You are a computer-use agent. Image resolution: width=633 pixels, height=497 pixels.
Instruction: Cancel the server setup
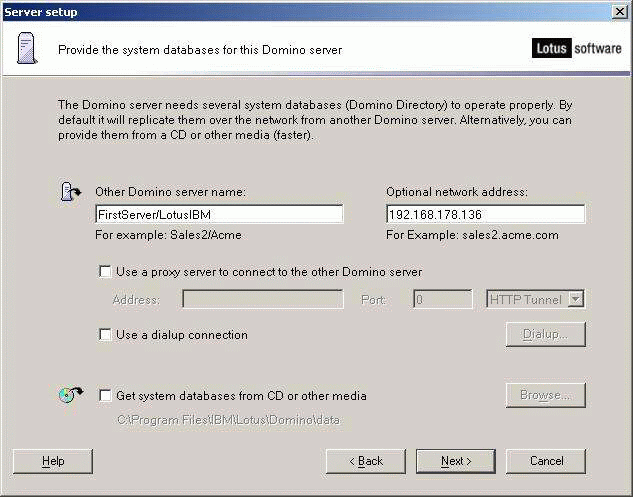[x=546, y=461]
